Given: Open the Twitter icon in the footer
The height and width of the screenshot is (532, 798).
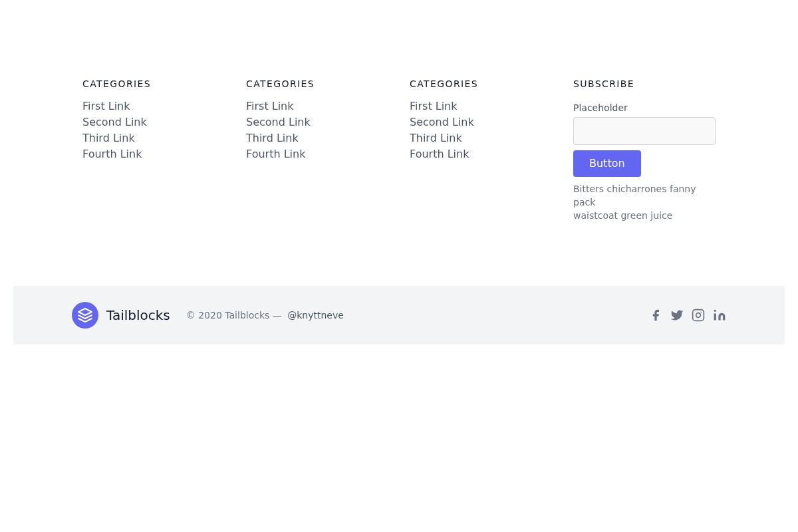Looking at the screenshot, I should point(677,315).
